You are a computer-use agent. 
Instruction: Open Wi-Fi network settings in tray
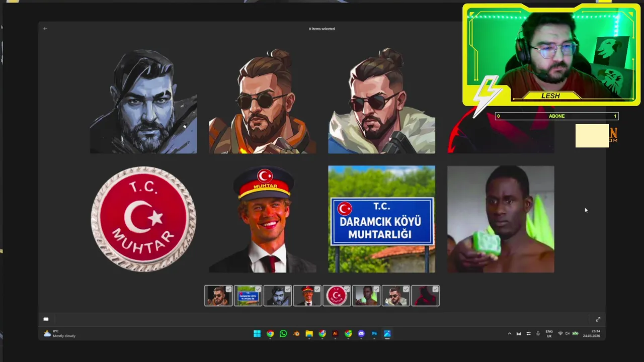click(x=560, y=333)
